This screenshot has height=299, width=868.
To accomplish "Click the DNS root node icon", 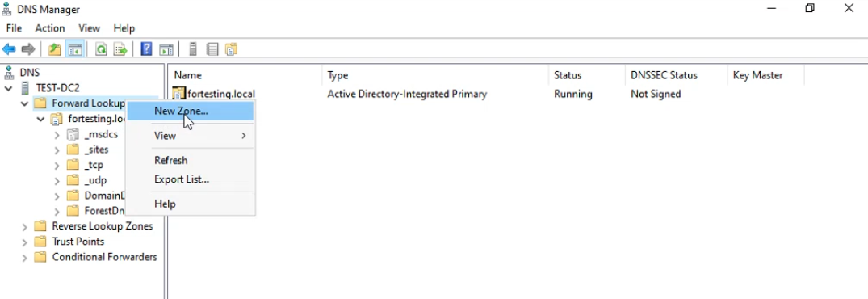I will point(8,72).
